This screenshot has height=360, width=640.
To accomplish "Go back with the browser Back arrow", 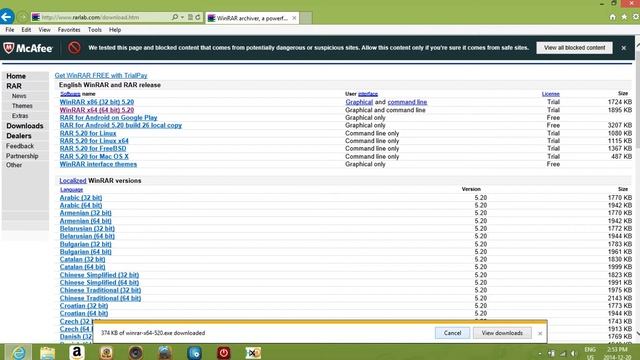I will [x=7, y=17].
